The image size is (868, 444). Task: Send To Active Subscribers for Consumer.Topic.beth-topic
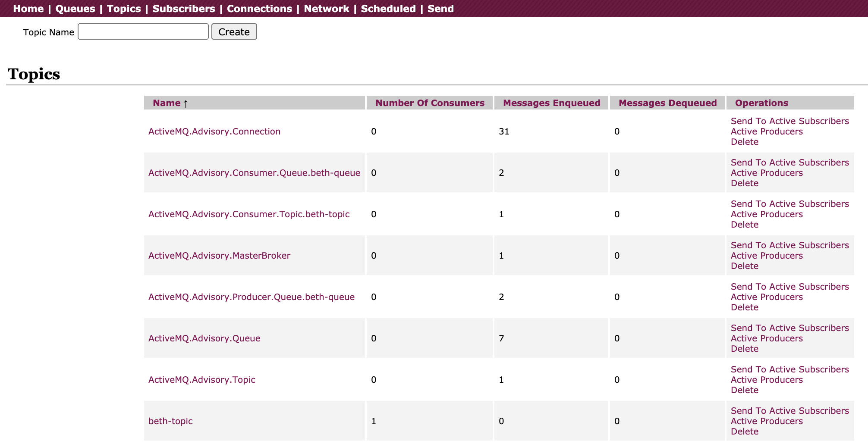point(790,204)
